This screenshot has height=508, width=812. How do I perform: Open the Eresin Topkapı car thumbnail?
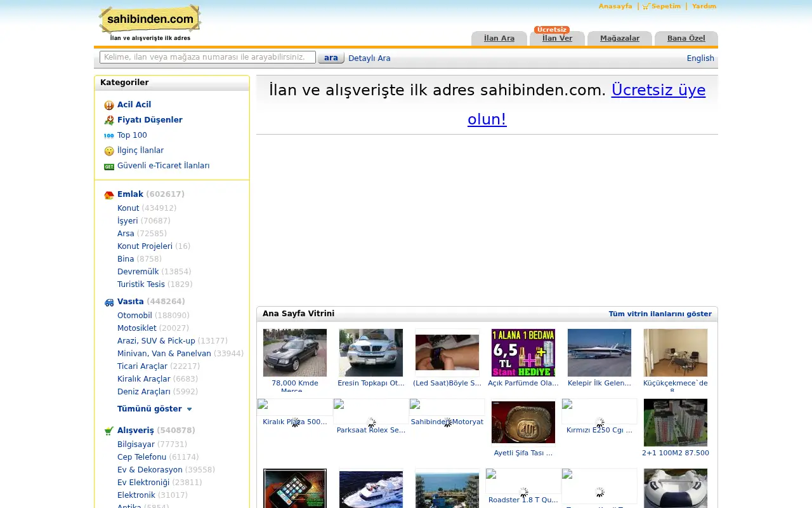point(371,352)
